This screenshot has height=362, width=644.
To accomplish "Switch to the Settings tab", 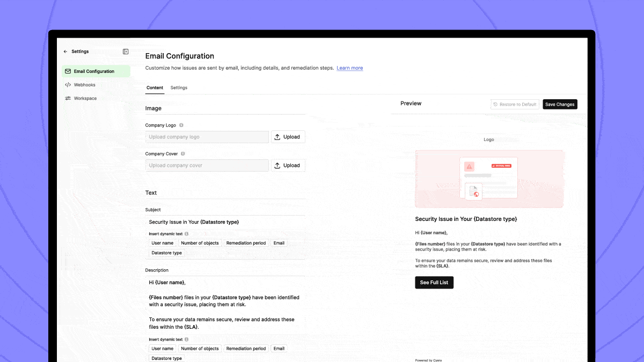I will coord(179,87).
